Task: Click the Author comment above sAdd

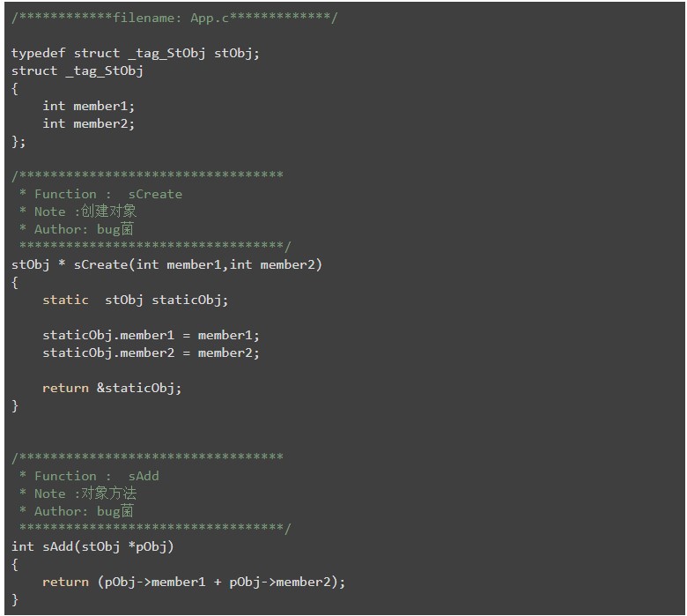Action: point(76,511)
